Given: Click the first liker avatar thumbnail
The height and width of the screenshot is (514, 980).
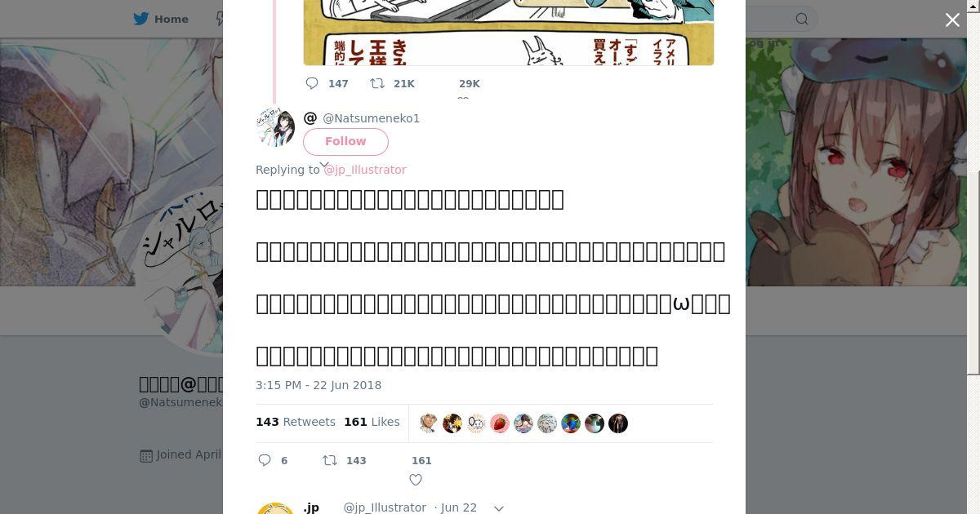Looking at the screenshot, I should 428,423.
